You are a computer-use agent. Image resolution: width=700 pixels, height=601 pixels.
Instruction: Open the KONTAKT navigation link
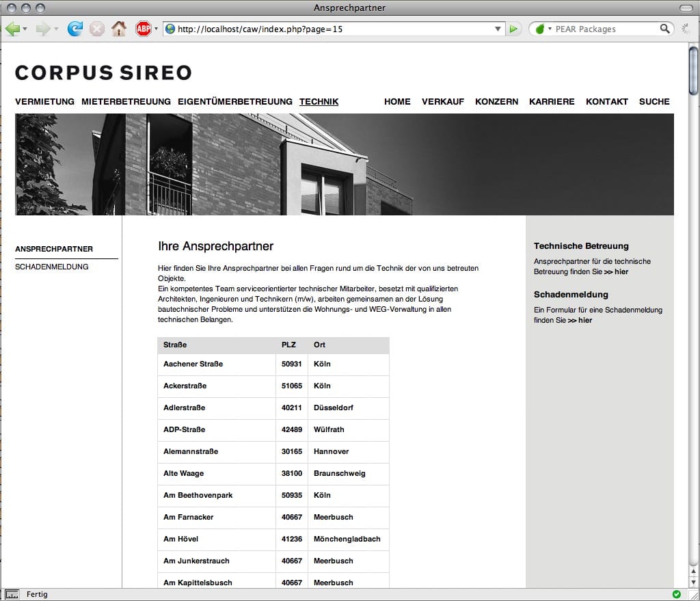(x=607, y=101)
